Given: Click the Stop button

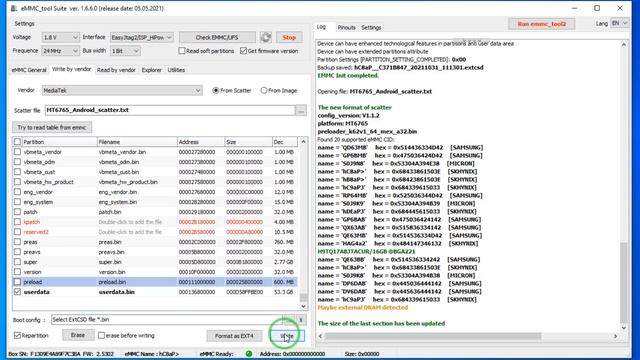Looking at the screenshot, I should [289, 38].
